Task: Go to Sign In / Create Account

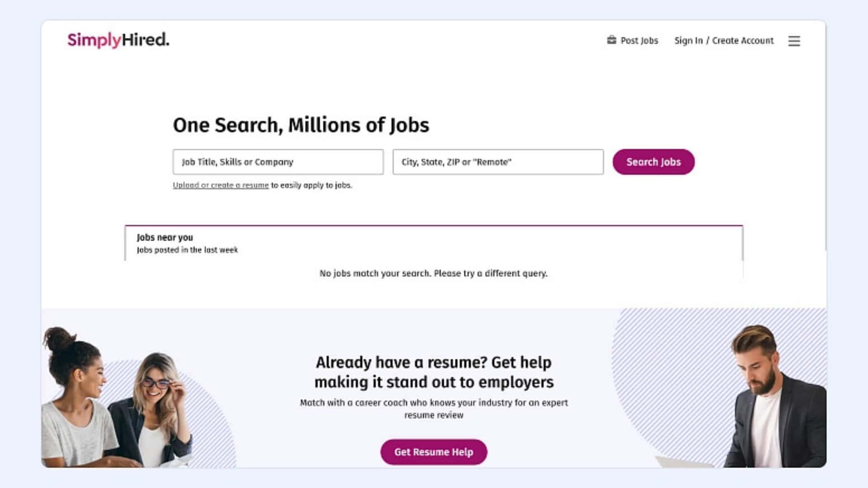Action: [724, 41]
